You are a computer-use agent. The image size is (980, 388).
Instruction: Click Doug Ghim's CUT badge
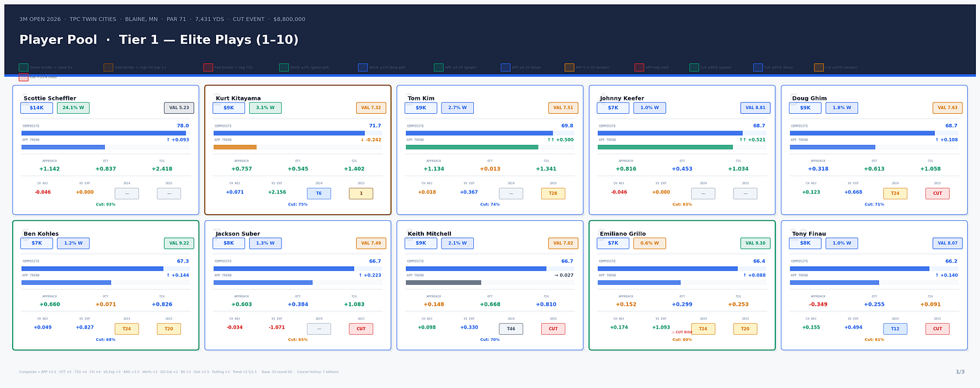(938, 193)
